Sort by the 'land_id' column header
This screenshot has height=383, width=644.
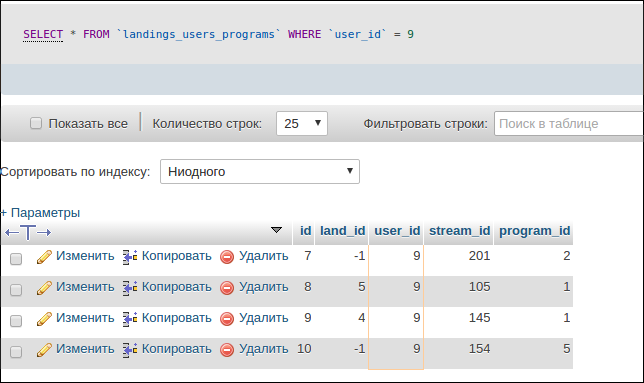[343, 231]
